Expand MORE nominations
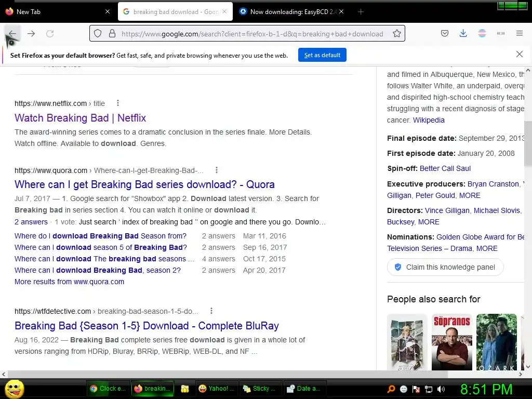The height and width of the screenshot is (399, 532). click(x=487, y=248)
